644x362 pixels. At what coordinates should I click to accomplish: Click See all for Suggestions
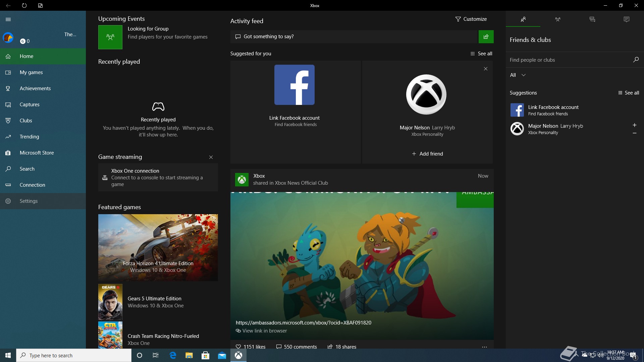(x=629, y=93)
